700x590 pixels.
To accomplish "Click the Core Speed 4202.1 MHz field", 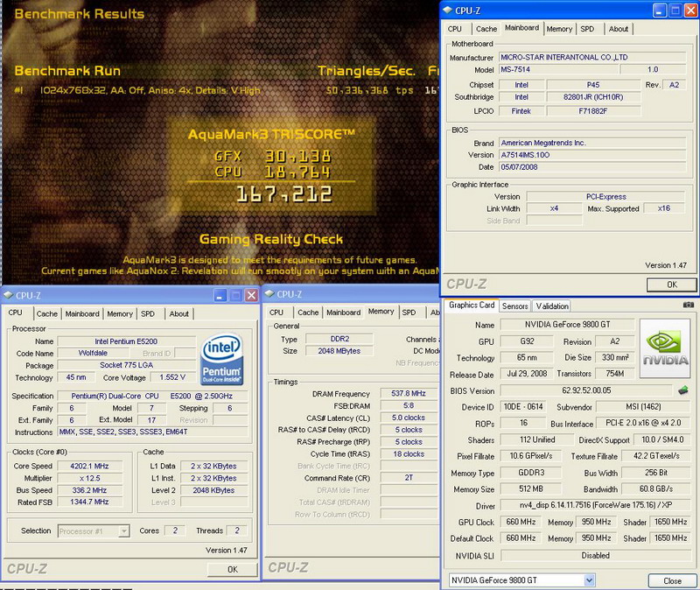I will [x=89, y=466].
